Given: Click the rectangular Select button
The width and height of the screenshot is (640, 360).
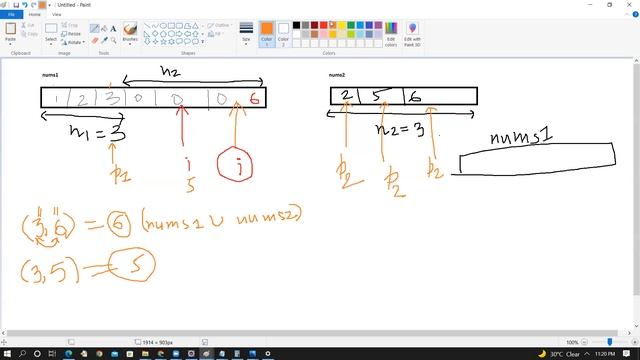Looking at the screenshot, I should 51,29.
